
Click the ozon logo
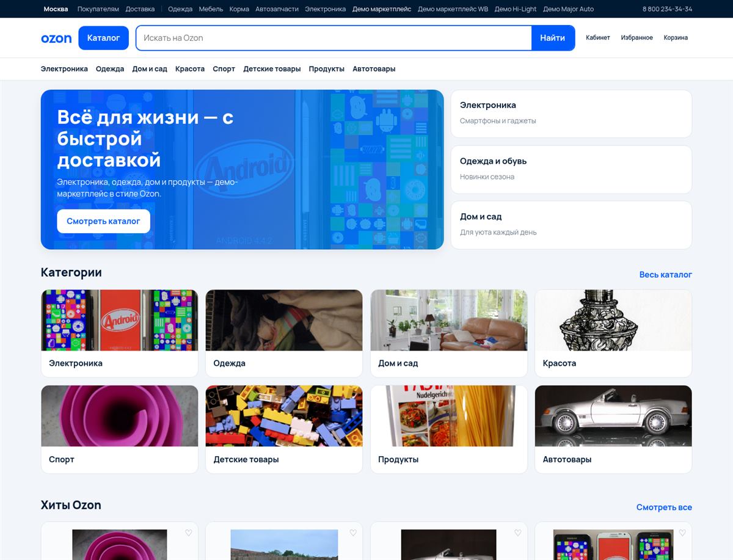click(x=56, y=38)
